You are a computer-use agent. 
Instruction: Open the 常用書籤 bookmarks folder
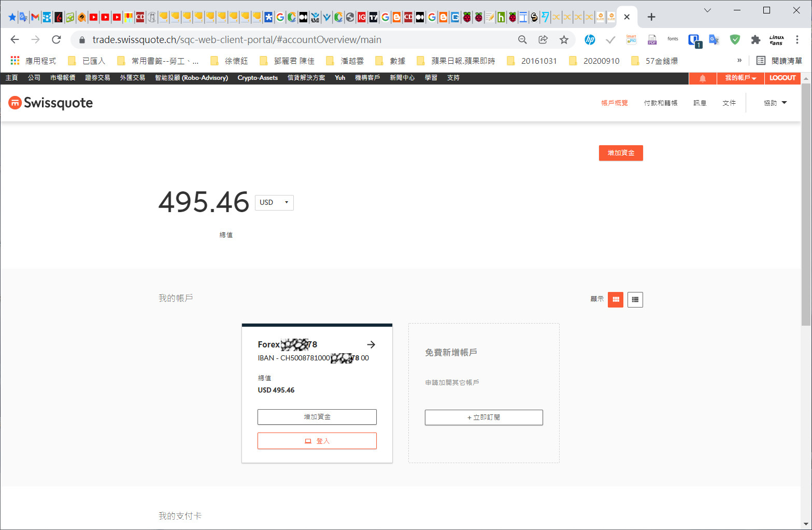pyautogui.click(x=158, y=61)
